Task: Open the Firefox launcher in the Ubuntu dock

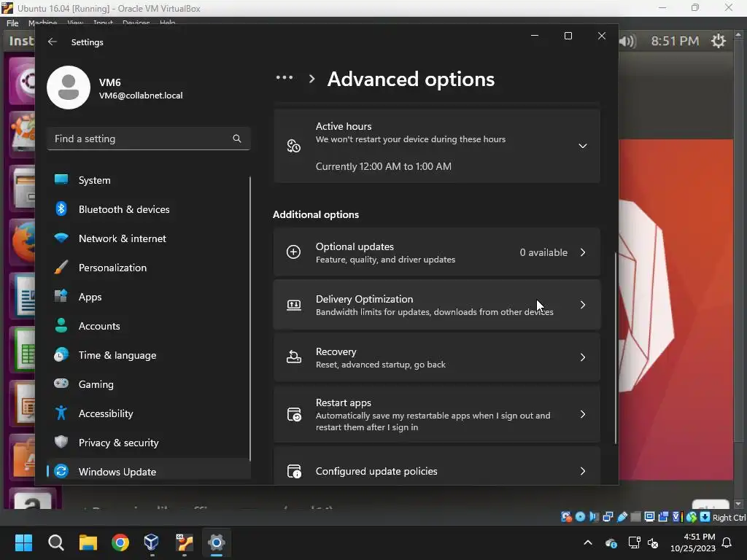Action: tap(23, 242)
